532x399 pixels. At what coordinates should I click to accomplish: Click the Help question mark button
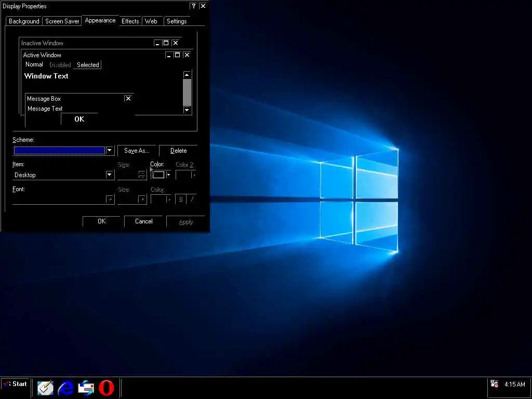point(193,6)
